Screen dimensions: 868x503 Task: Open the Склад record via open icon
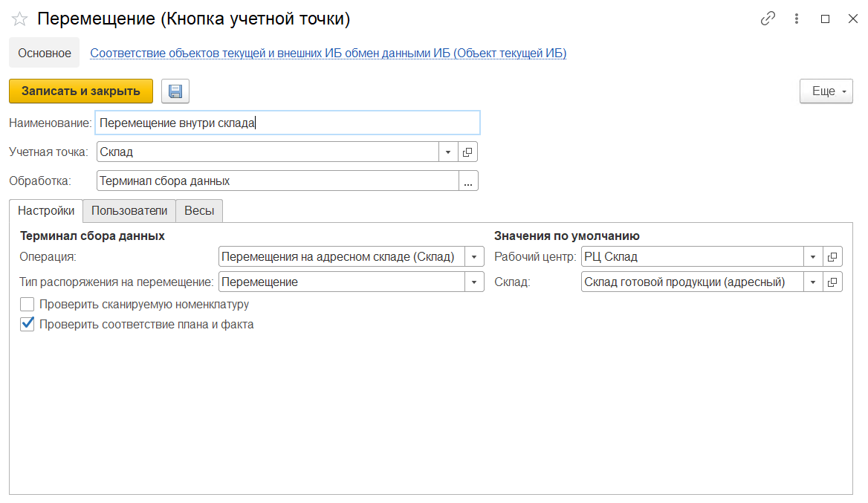tap(832, 282)
